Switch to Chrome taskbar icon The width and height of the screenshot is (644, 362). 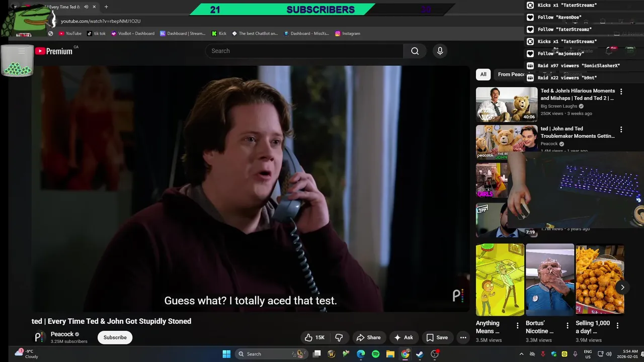coord(405,354)
